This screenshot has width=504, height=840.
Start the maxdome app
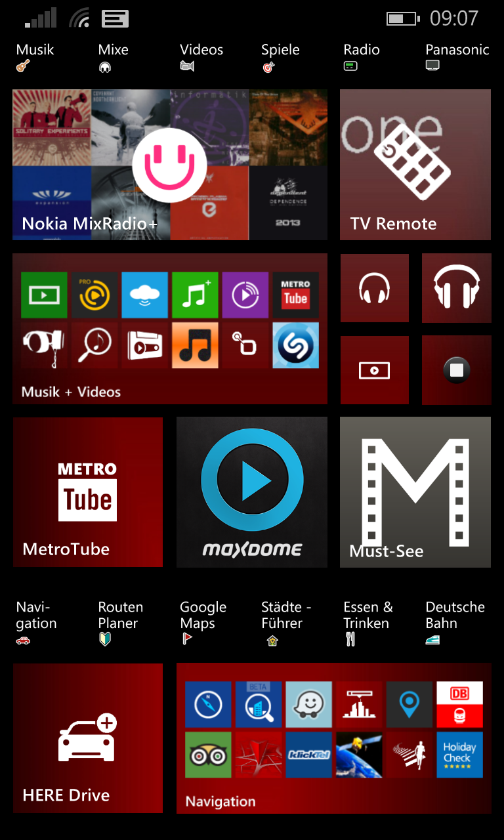251,492
